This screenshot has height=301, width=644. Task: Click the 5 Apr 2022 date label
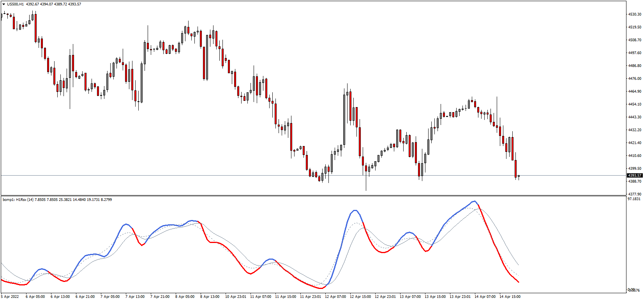pyautogui.click(x=10, y=297)
